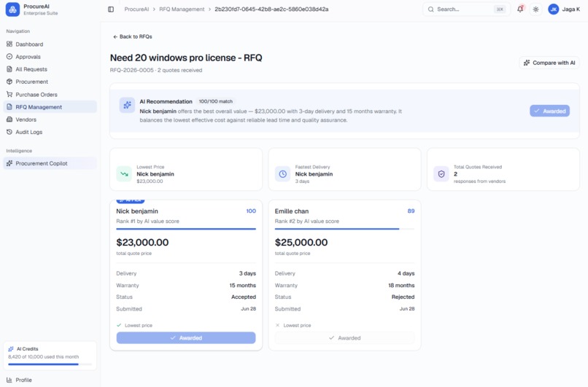Viewport: 588px width, 387px height.
Task: Click the Approvals checkmark icon
Action: pos(9,57)
